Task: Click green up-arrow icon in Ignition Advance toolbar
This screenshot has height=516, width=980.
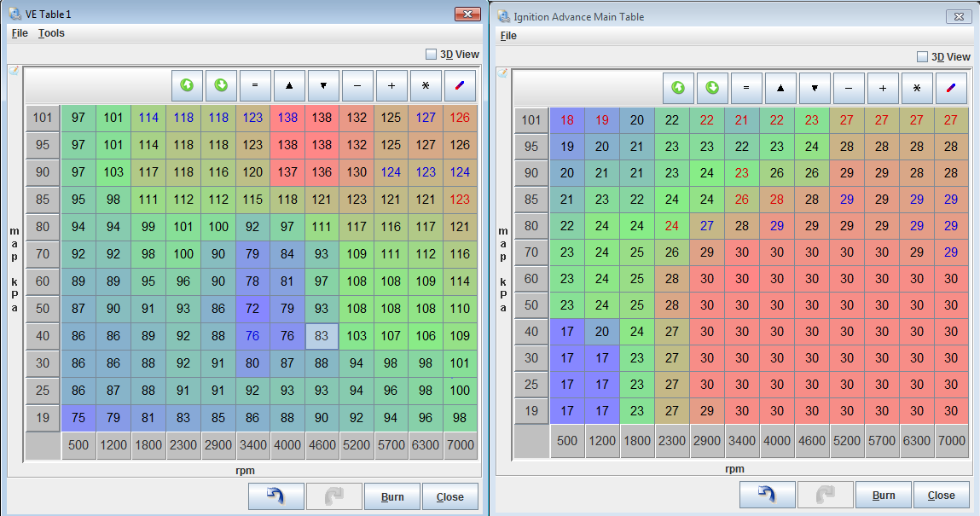Action: click(678, 88)
